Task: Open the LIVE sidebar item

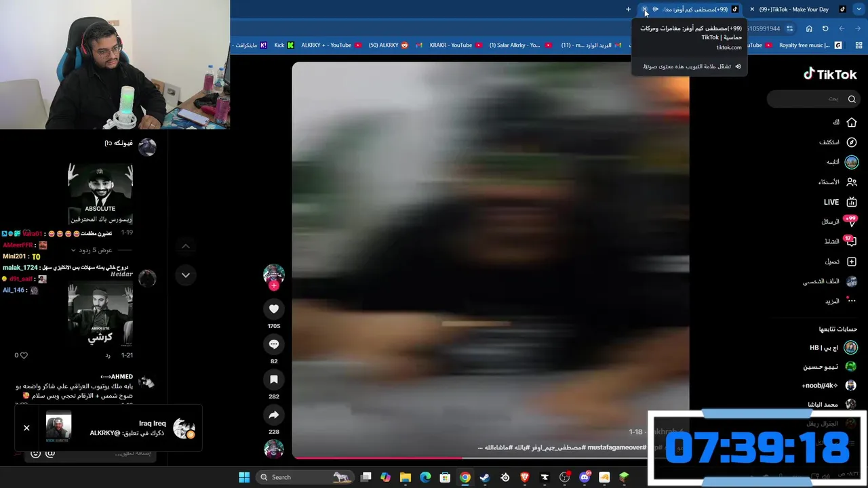Action: point(840,202)
